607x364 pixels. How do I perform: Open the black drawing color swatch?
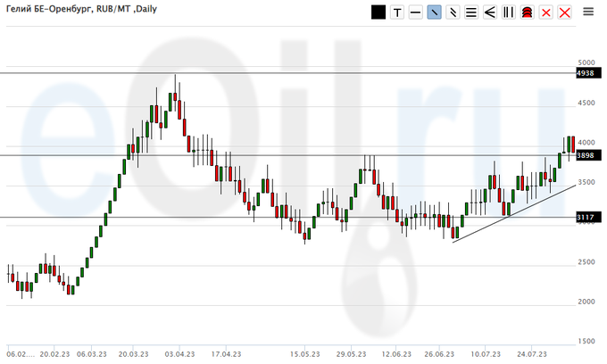[378, 12]
